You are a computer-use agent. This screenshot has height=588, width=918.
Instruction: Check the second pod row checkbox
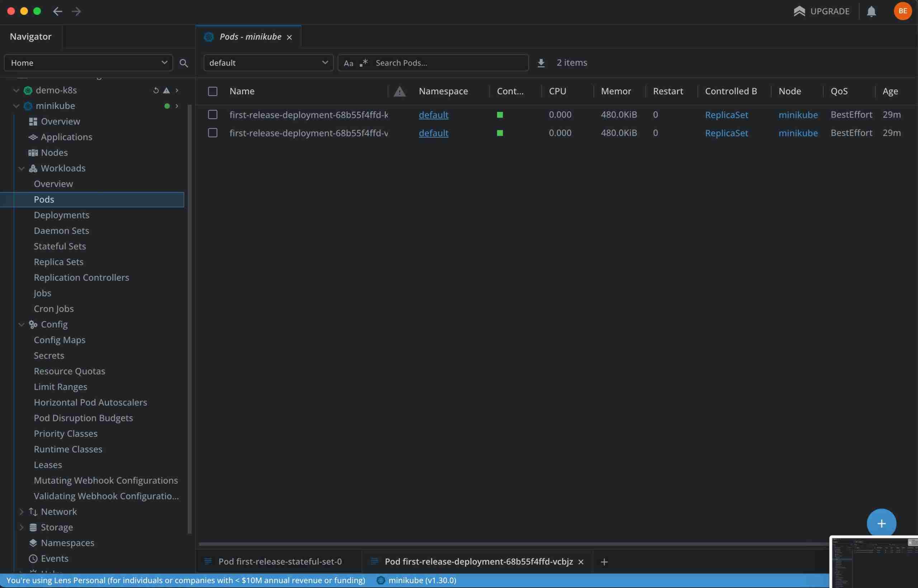[x=213, y=133]
